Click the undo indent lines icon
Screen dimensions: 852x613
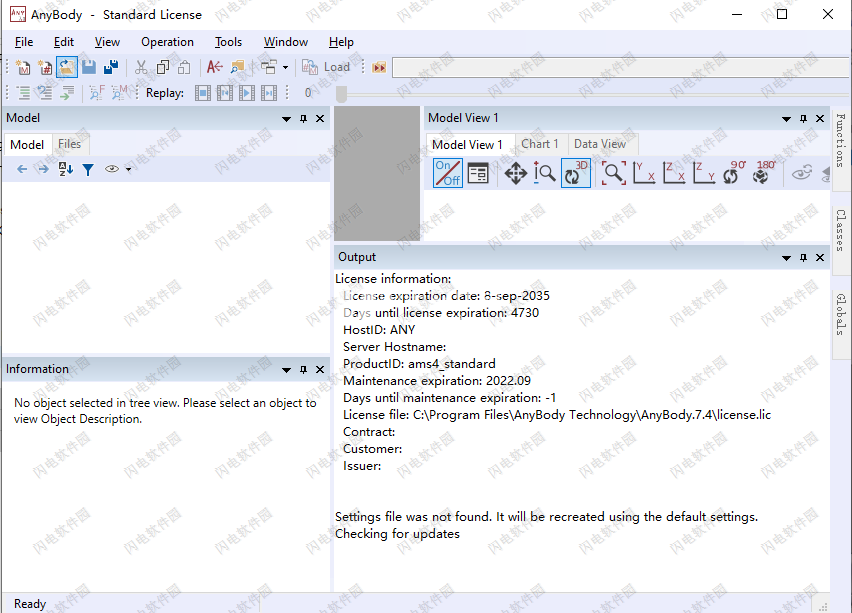pos(45,93)
